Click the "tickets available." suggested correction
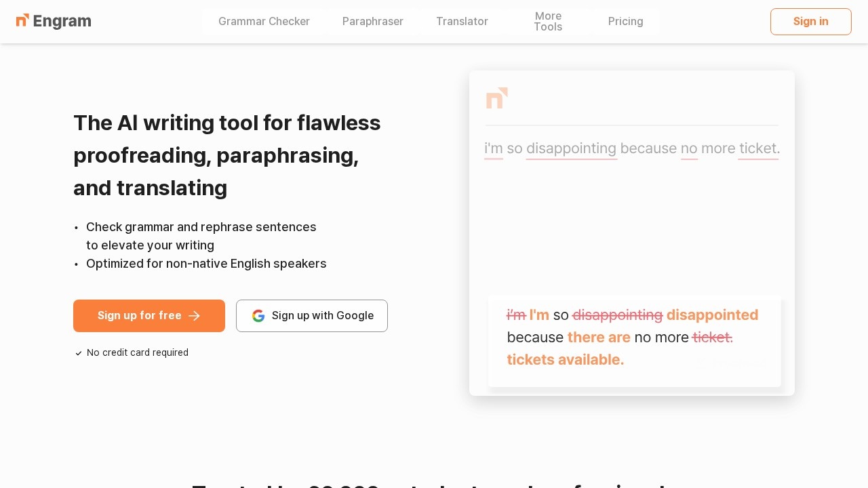 click(x=565, y=360)
